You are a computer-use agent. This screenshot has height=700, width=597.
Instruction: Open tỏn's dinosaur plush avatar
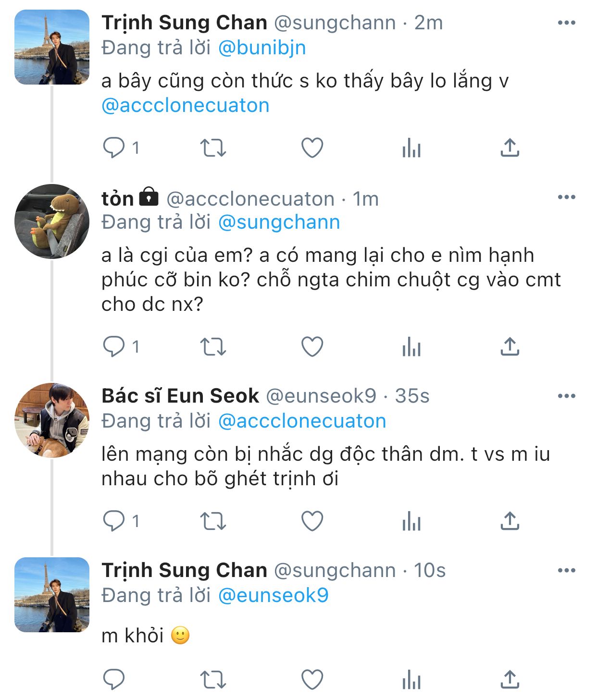52,221
